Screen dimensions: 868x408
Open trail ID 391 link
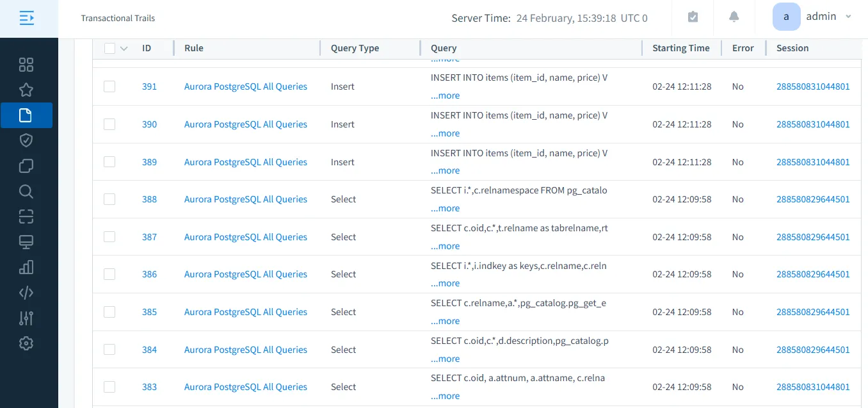149,86
